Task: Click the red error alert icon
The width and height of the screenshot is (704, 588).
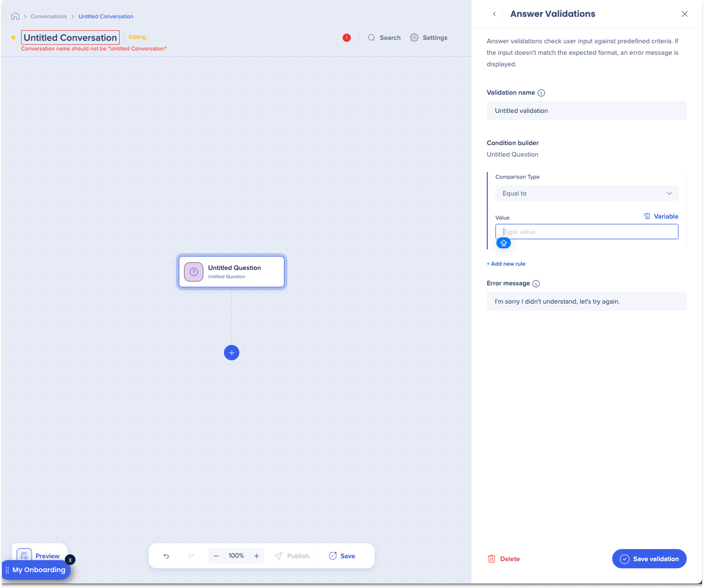Action: (x=346, y=37)
